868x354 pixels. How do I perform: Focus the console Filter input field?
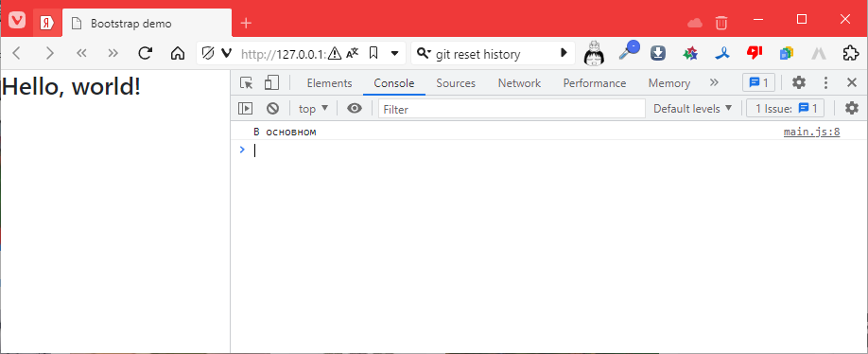pos(512,109)
